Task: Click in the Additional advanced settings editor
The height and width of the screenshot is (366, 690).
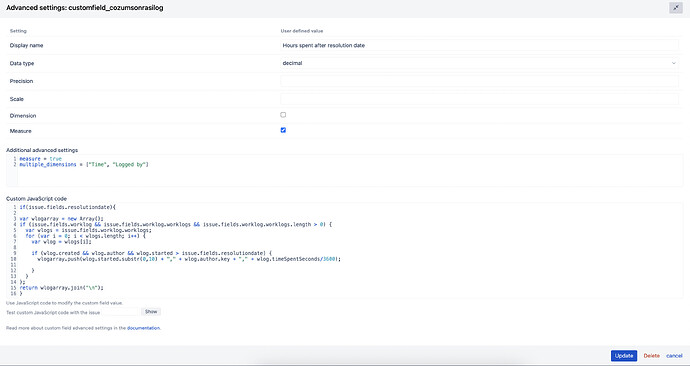Action: pyautogui.click(x=345, y=171)
